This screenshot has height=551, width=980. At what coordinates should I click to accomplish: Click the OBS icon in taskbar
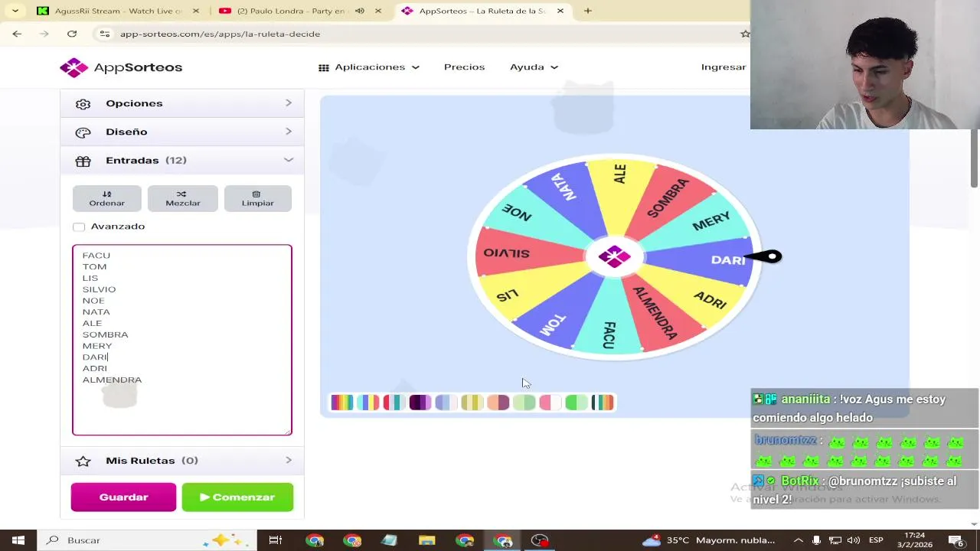pyautogui.click(x=541, y=540)
